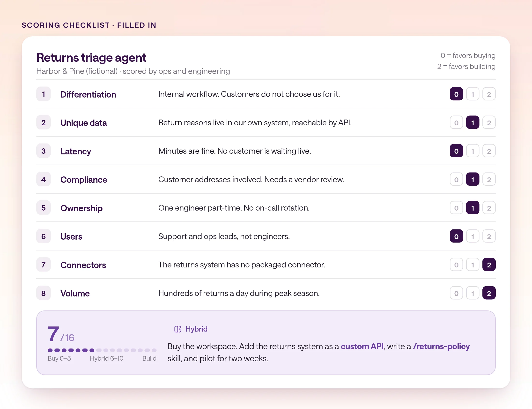The height and width of the screenshot is (409, 532).
Task: Choose score 2 for Volume
Action: pyautogui.click(x=489, y=293)
